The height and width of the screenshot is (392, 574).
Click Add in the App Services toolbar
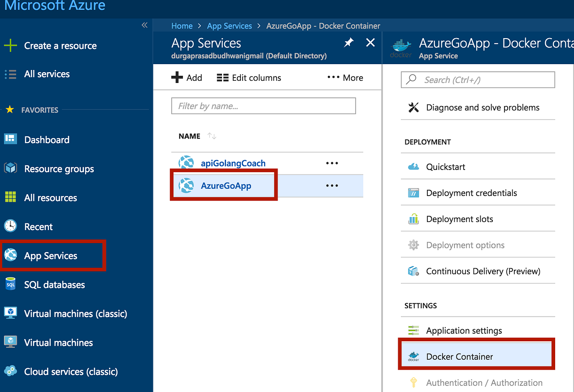click(187, 77)
